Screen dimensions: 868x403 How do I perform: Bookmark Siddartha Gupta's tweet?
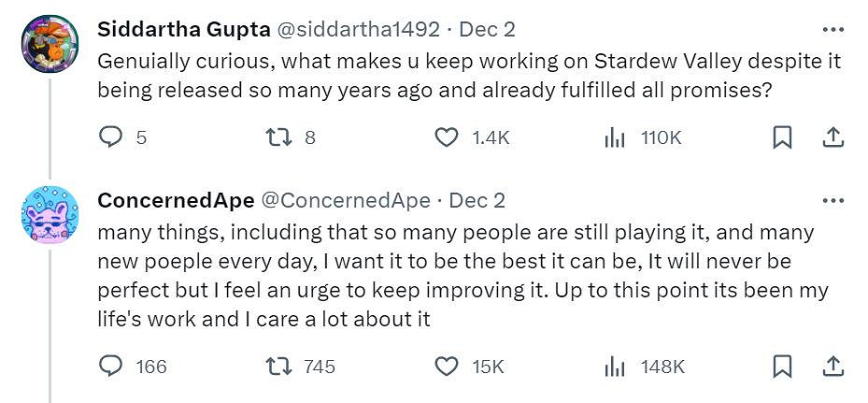point(783,137)
